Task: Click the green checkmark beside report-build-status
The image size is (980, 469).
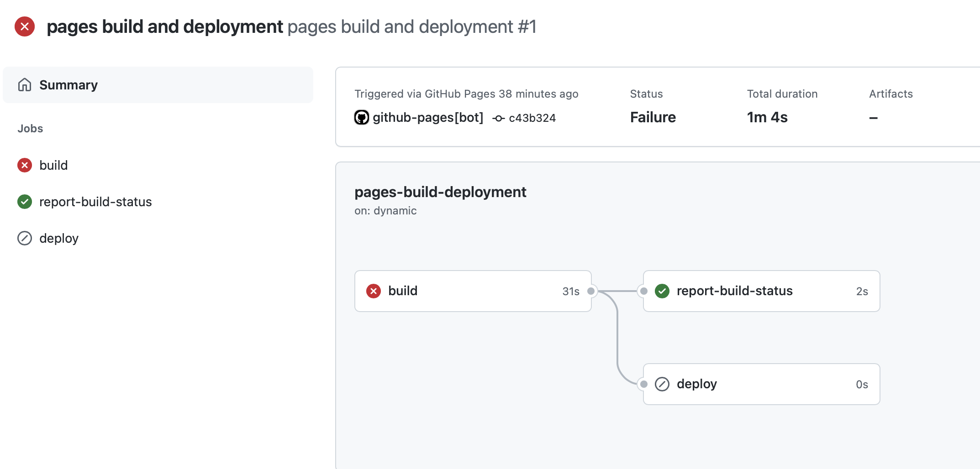Action: tap(24, 202)
